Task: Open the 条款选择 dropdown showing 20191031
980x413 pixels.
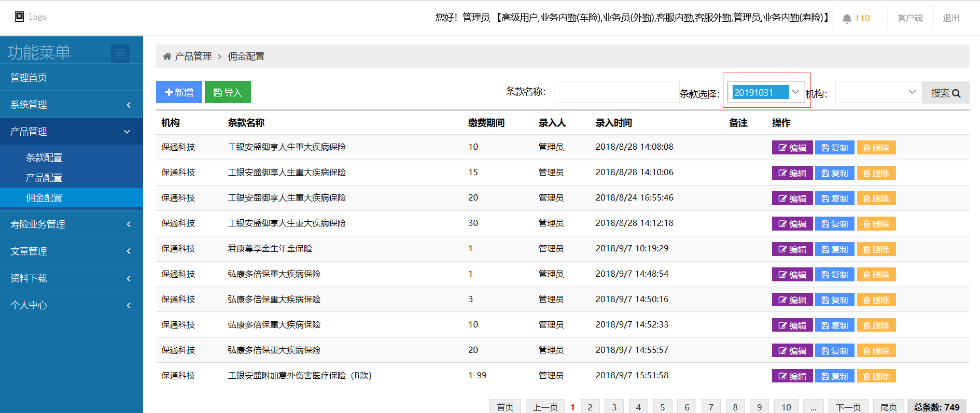Action: [x=766, y=92]
